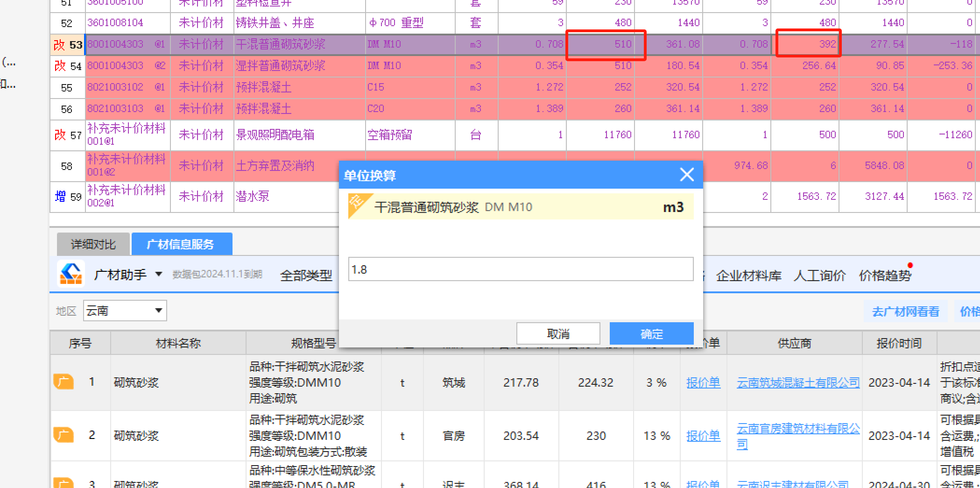Click the 去广材网看看 button
Viewport: 980px width, 488px height.
click(905, 311)
